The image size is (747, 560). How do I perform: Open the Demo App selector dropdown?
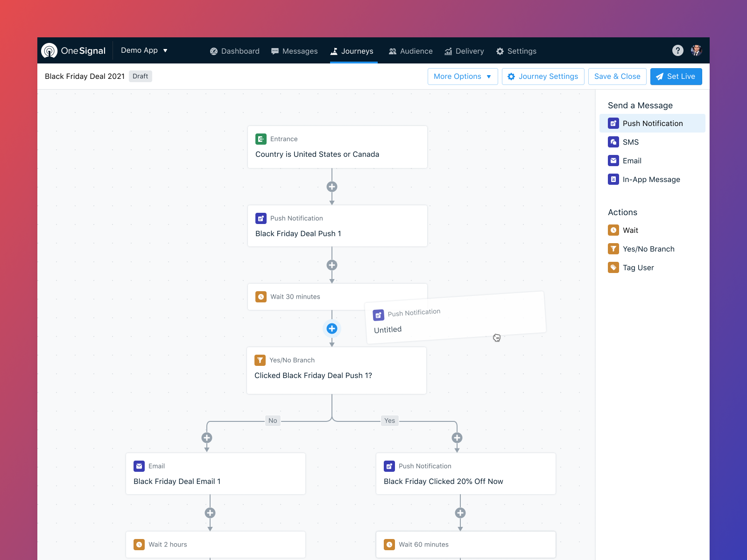(x=144, y=50)
